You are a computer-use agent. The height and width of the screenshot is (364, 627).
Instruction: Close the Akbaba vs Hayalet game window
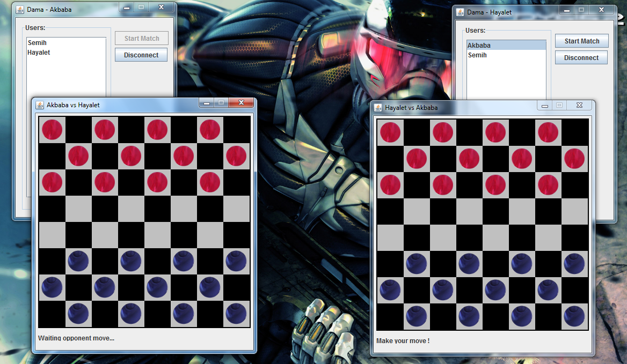[x=241, y=102]
